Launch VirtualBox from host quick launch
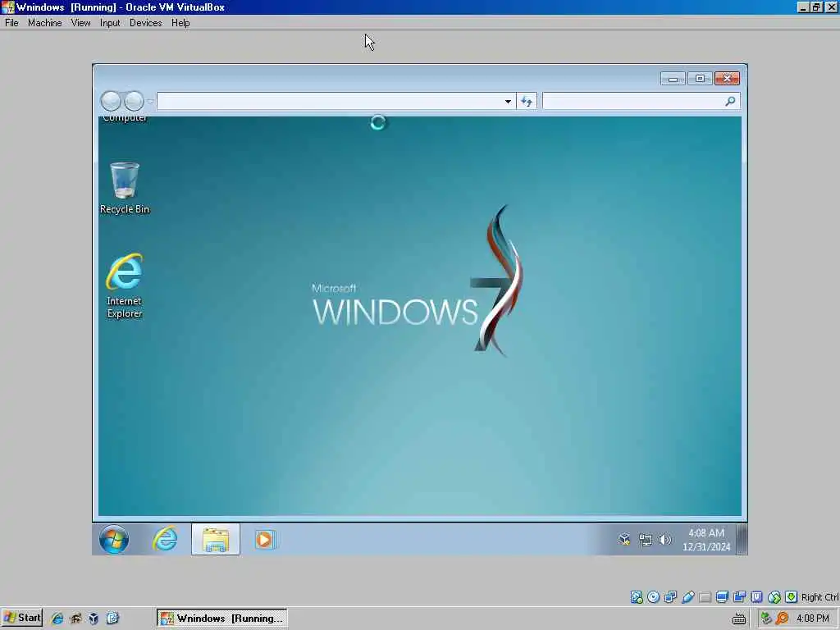 coord(94,619)
